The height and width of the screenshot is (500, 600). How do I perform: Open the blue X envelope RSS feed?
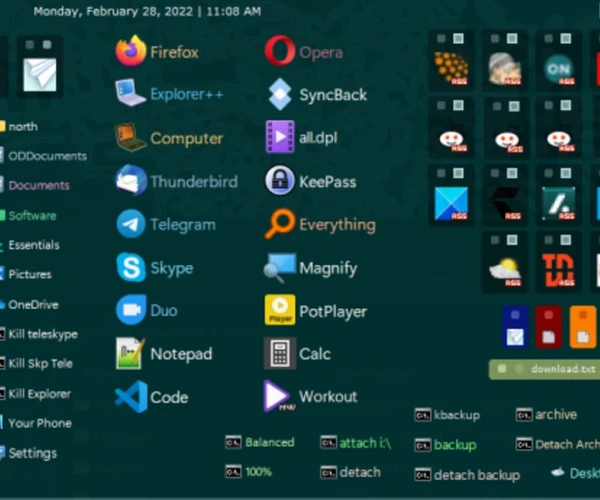451,204
